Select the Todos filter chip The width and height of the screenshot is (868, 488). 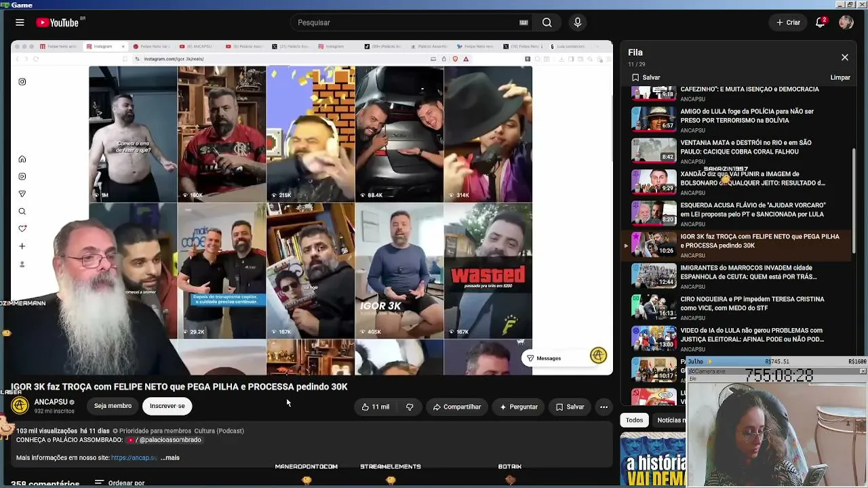(634, 420)
